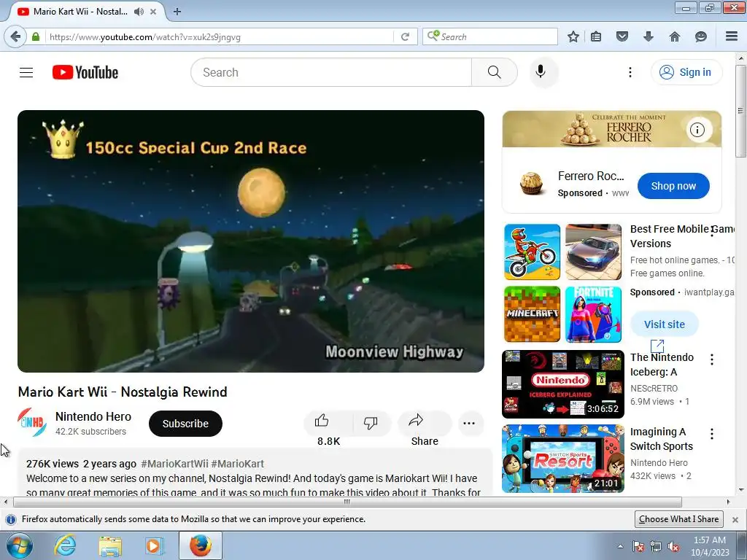
Task: Open a new Firefox tab
Action: click(177, 12)
